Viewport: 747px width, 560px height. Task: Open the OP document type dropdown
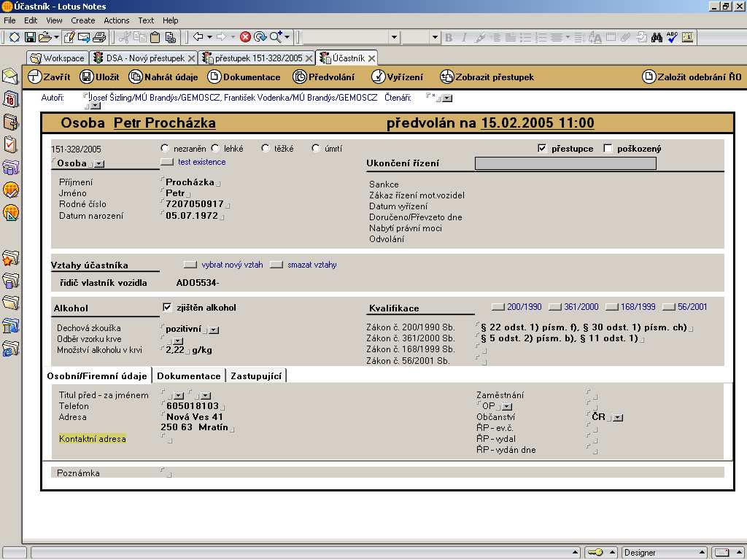point(508,407)
